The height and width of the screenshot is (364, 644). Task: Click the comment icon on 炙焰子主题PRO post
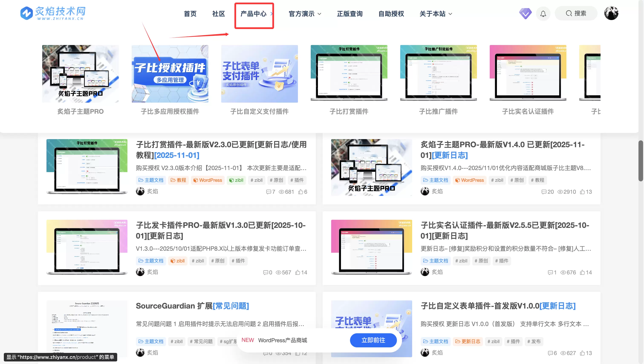coord(544,192)
